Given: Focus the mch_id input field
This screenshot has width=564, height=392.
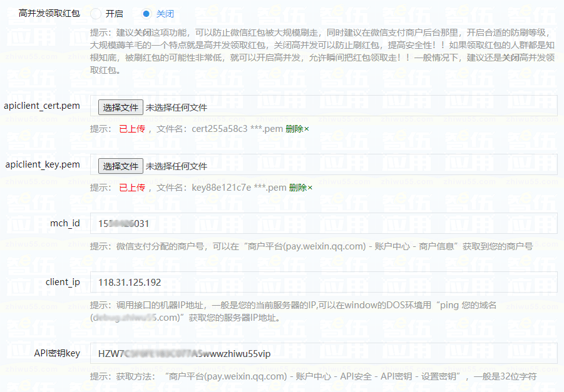Looking at the screenshot, I should coord(324,223).
